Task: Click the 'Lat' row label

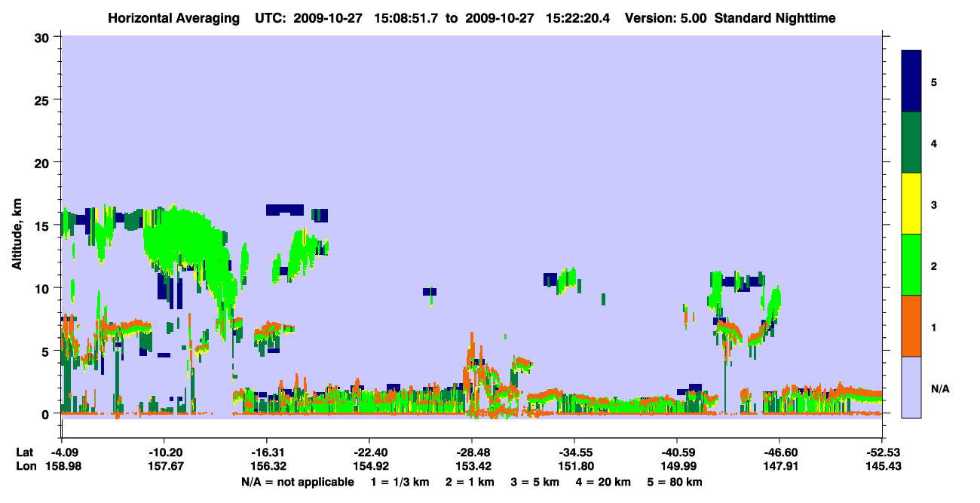Action: point(25,452)
